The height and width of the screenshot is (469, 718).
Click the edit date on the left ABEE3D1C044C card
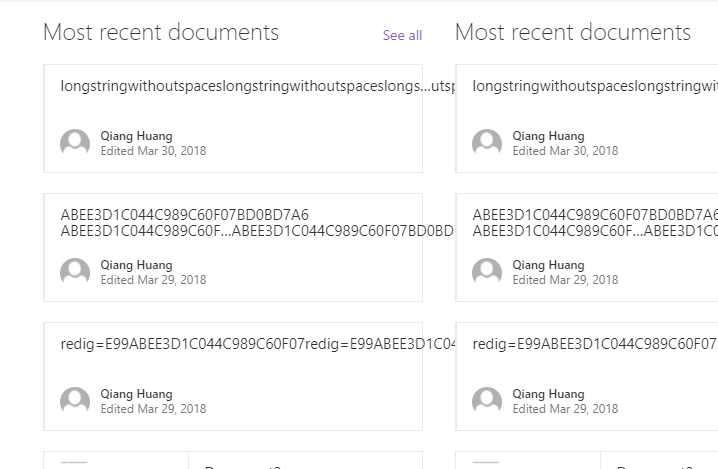click(x=153, y=280)
